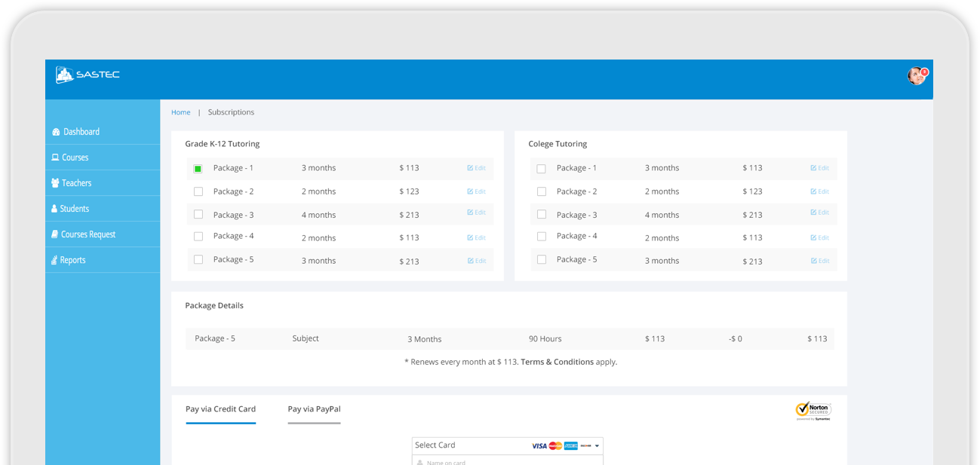
Task: Open the Teachers sidebar section
Action: click(x=76, y=183)
